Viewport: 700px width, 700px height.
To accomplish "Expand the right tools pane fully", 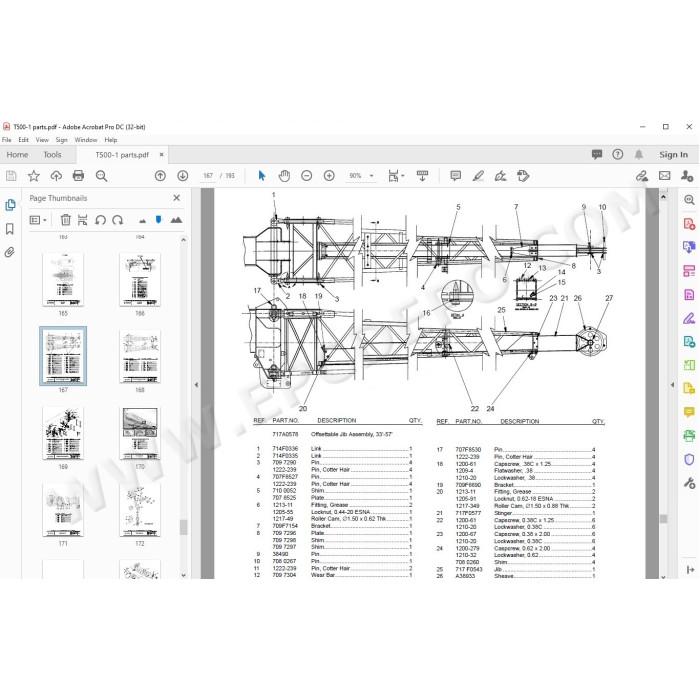I will [690, 570].
